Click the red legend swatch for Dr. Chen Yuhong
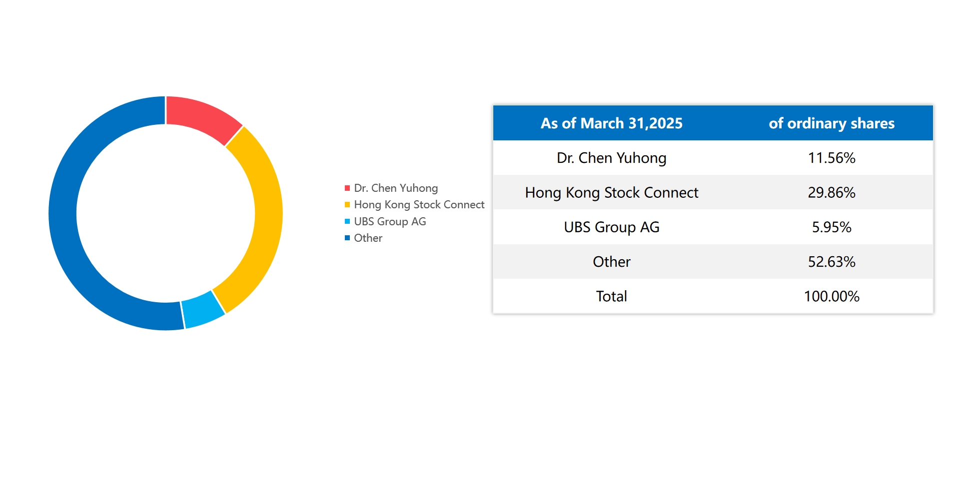980x500 pixels. (347, 188)
